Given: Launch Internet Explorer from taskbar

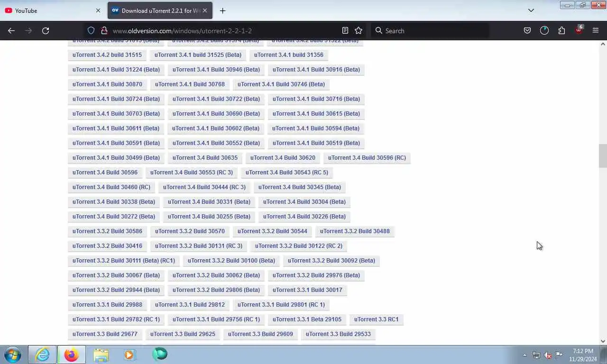Looking at the screenshot, I should (42, 355).
